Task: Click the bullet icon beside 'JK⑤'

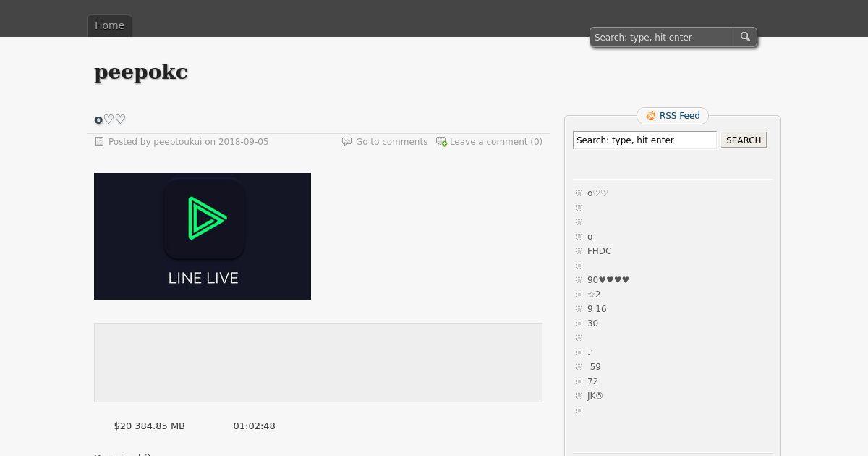Action: [579, 396]
